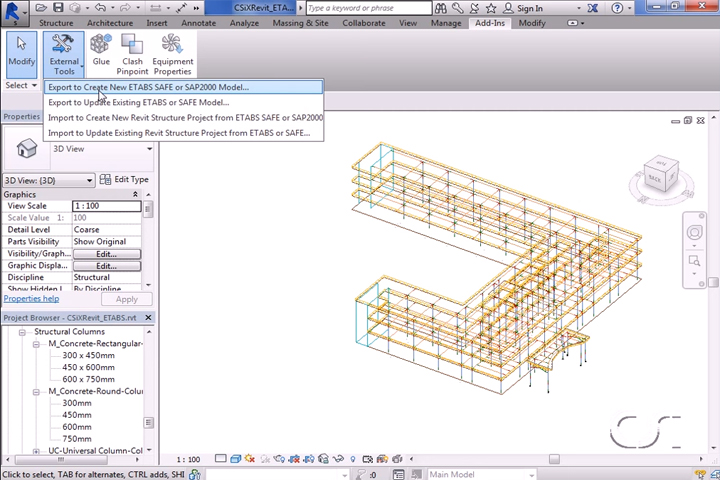
Task: Click the Open folder icon in quick access toolbar
Action: tap(41, 8)
